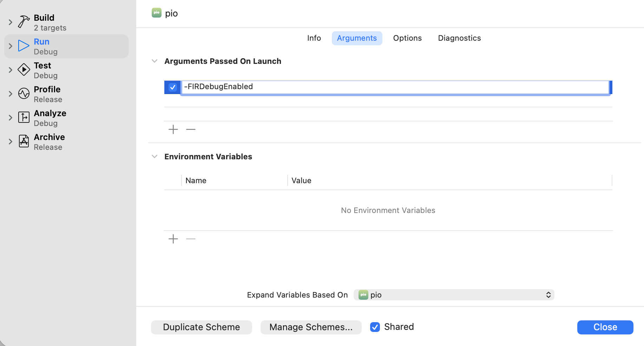
Task: Uncheck the Shared scheme checkbox
Action: (x=375, y=327)
